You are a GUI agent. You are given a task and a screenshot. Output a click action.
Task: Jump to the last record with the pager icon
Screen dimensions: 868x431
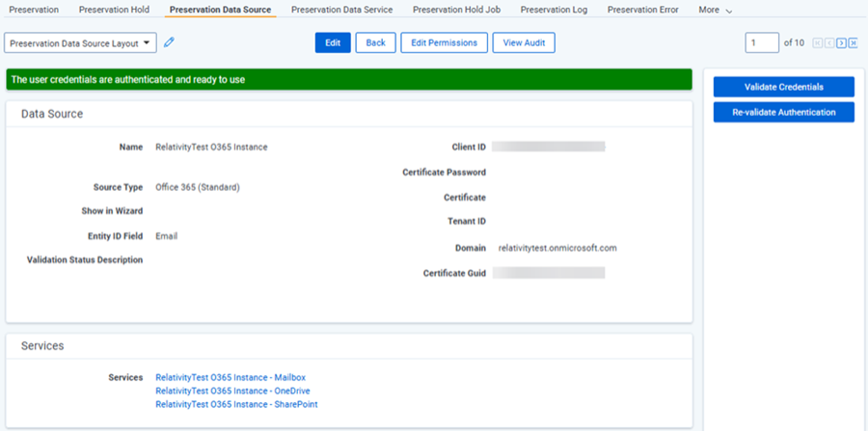[x=853, y=43]
